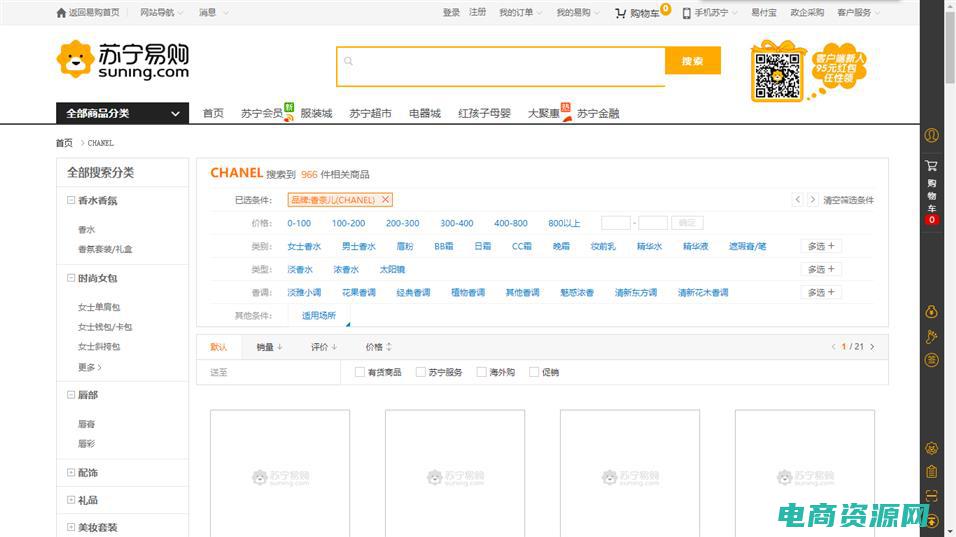Open the 网站导航 dropdown
The height and width of the screenshot is (537, 956).
pos(162,12)
